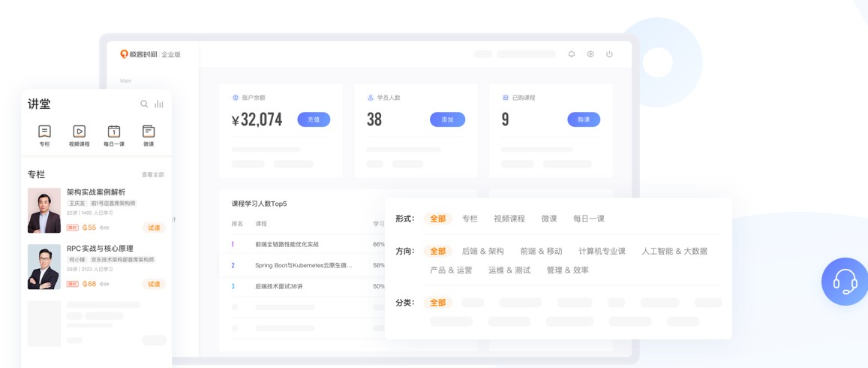Click the ¥32,074 balance amount
Viewport: 868px width, 368px height.
coord(257,119)
